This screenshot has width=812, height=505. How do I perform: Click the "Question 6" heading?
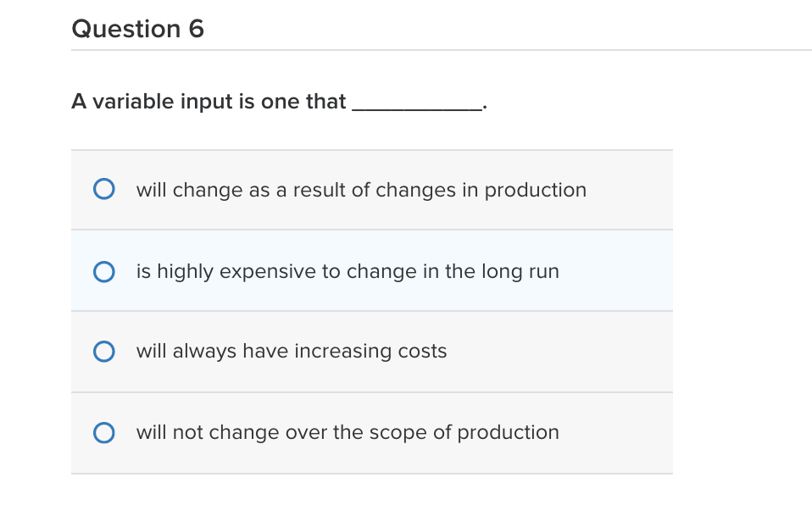[138, 30]
